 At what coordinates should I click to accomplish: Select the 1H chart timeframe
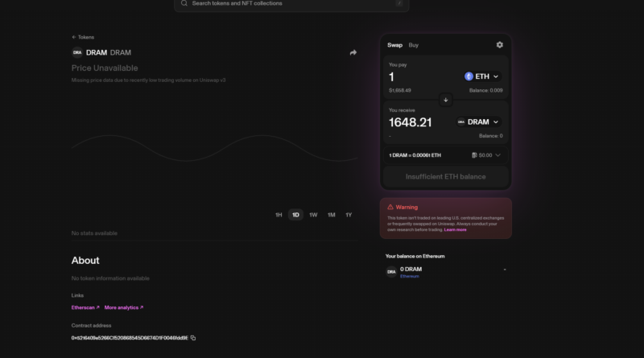[279, 215]
